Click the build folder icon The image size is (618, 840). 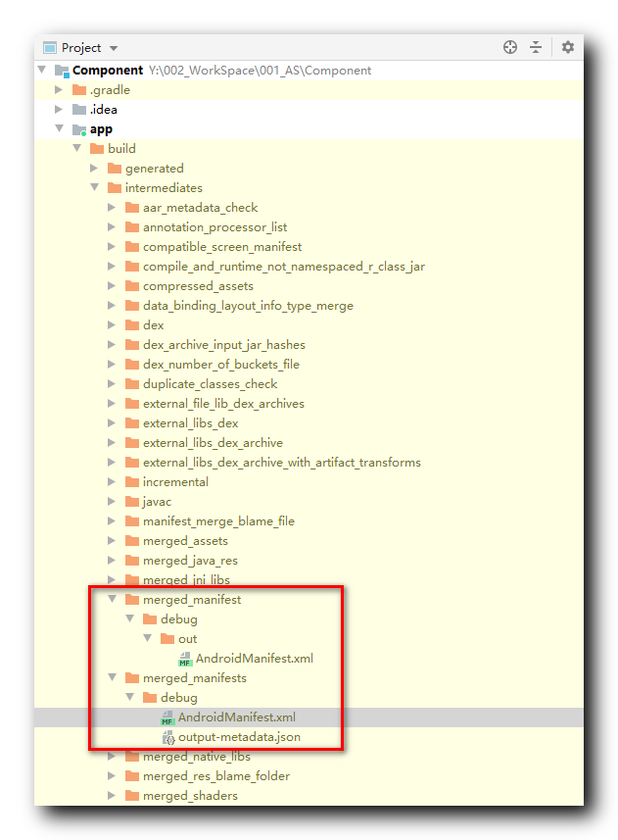(x=97, y=148)
